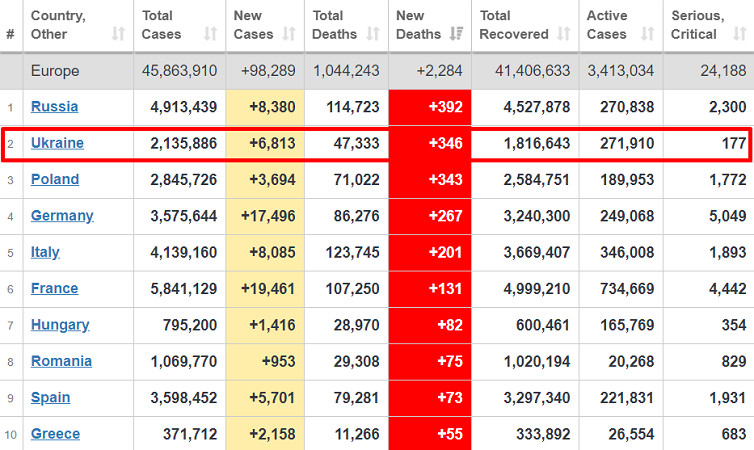Viewport: 754px width, 450px height.
Task: Select Italy total deaths 123,745
Action: click(x=352, y=252)
